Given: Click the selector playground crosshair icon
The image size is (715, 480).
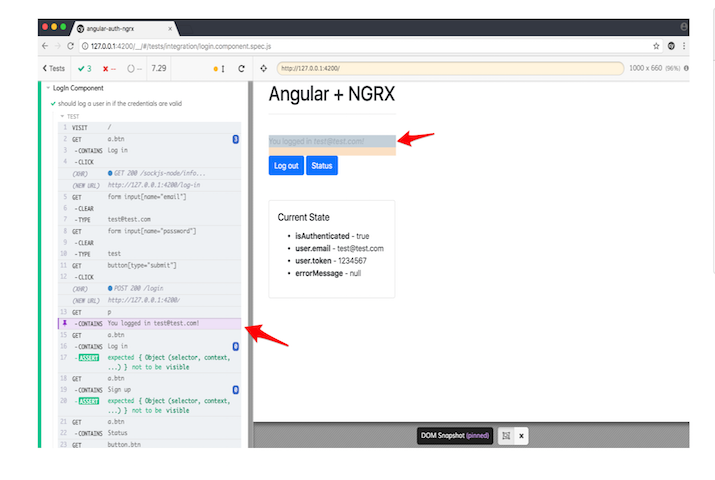Looking at the screenshot, I should pos(264,68).
